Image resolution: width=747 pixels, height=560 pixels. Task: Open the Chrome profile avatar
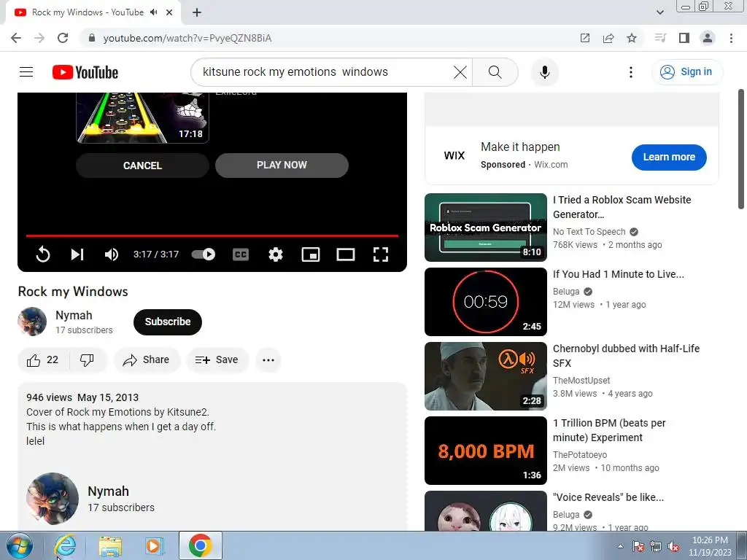708,38
